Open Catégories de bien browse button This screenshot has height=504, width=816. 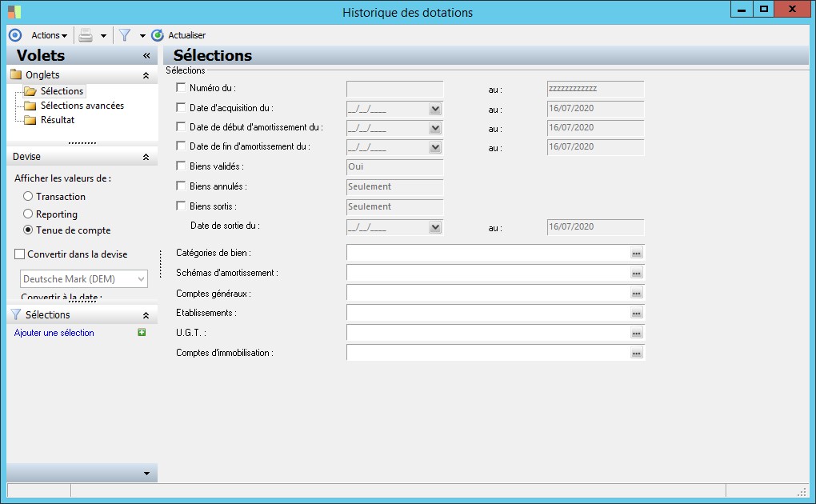click(637, 253)
